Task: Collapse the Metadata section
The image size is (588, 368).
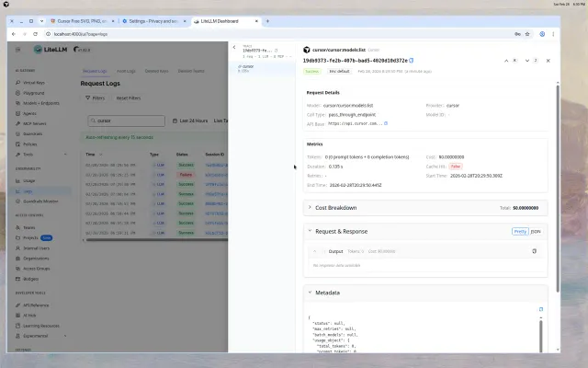Action: pyautogui.click(x=310, y=293)
